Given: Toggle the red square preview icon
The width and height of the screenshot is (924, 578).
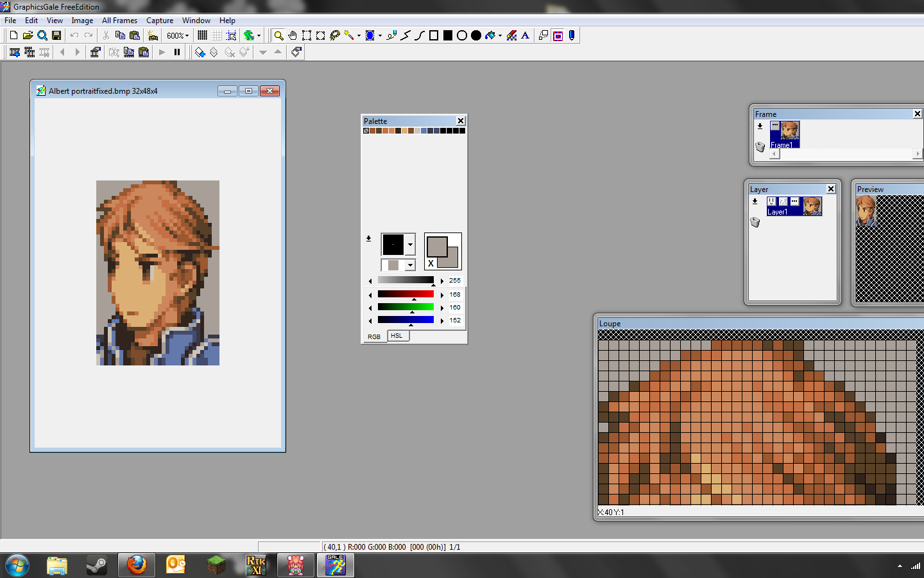Looking at the screenshot, I should [x=558, y=35].
